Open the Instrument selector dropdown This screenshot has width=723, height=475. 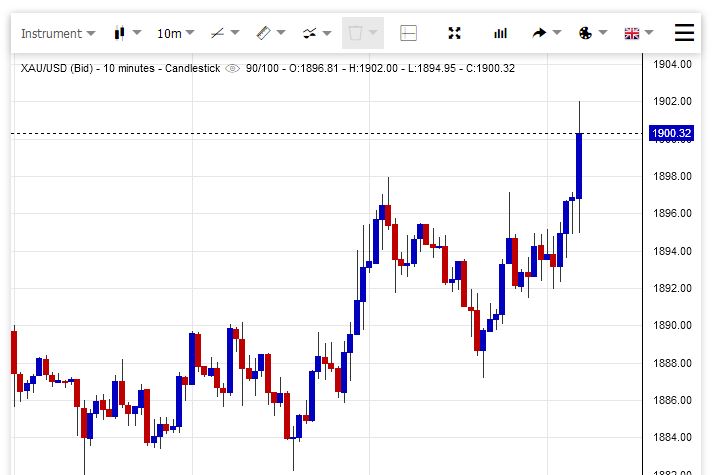[x=58, y=33]
